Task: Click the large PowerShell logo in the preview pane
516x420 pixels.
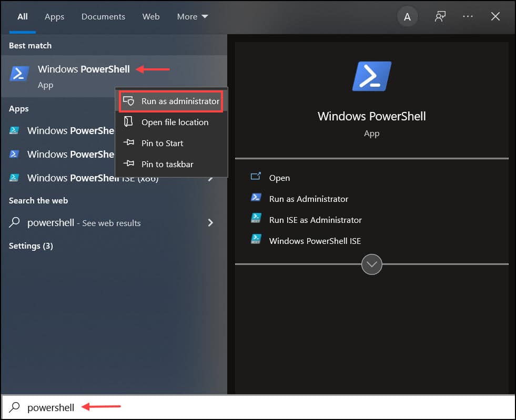Action: tap(372, 75)
